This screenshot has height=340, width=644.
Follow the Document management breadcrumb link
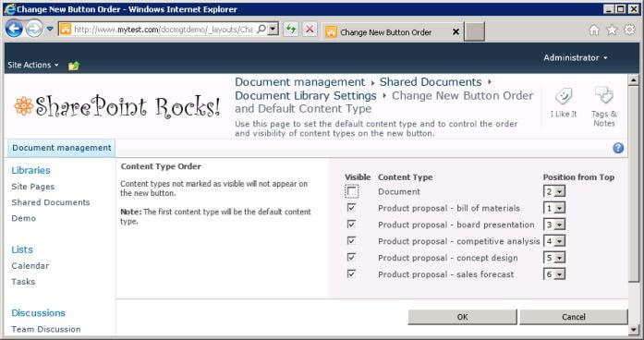(x=299, y=81)
